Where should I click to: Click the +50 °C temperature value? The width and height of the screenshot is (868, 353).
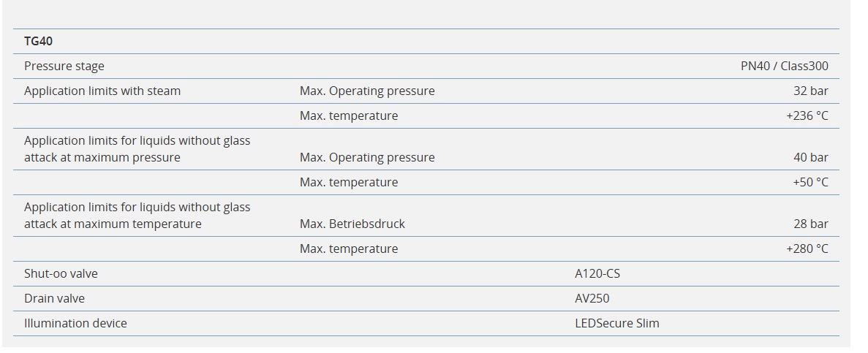pos(810,182)
